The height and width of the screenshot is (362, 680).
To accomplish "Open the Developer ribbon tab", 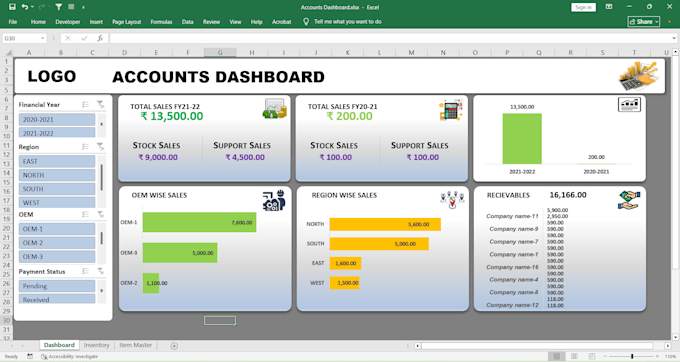I will pyautogui.click(x=68, y=22).
